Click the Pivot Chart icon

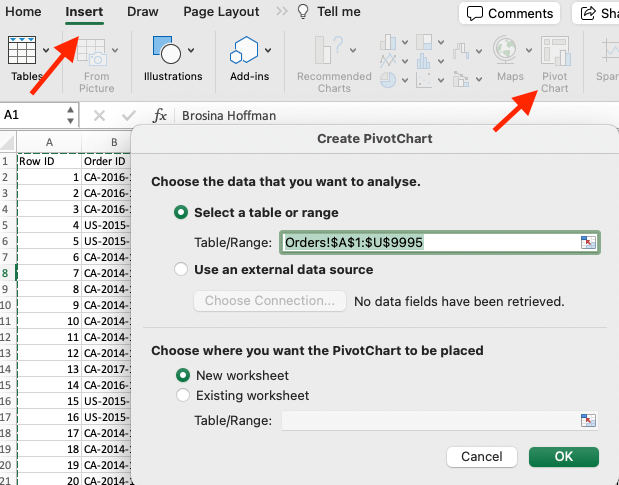click(554, 53)
